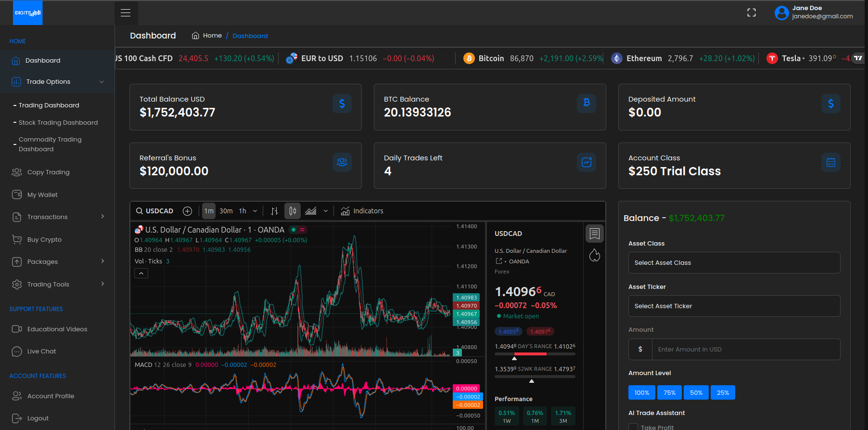Open Select Asset Class dropdown
The height and width of the screenshot is (430, 868).
[x=734, y=263]
